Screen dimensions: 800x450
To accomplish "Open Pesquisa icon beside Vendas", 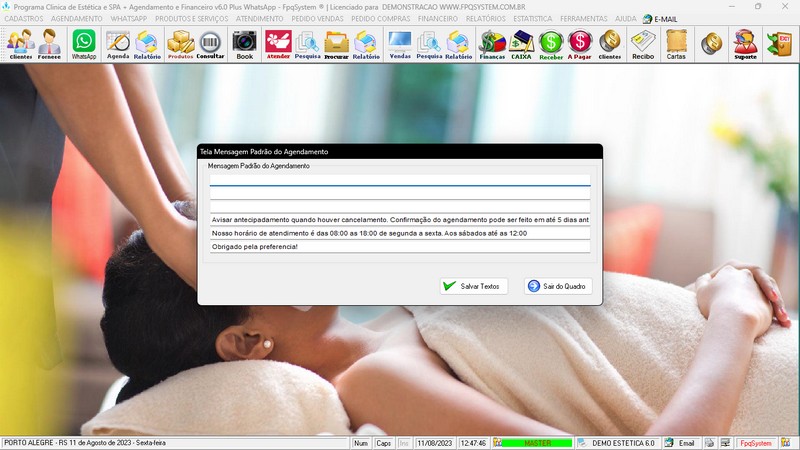I will (429, 44).
